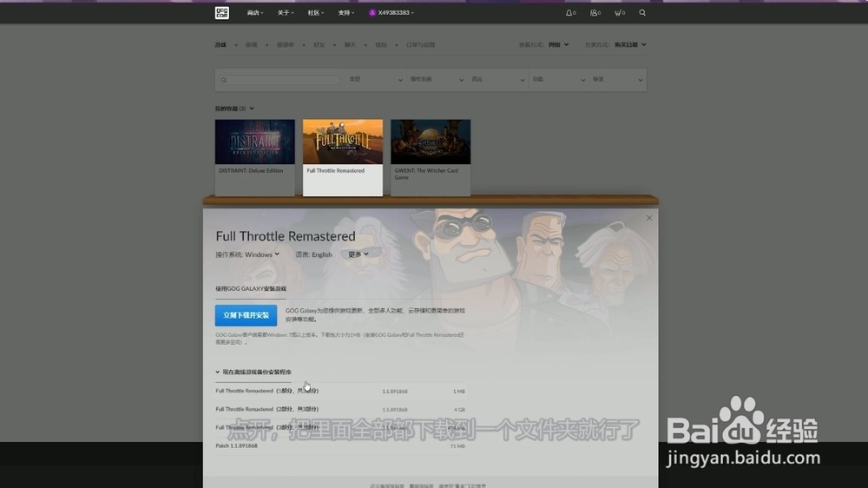Open the 支持 menu
The height and width of the screenshot is (488, 868).
[346, 13]
